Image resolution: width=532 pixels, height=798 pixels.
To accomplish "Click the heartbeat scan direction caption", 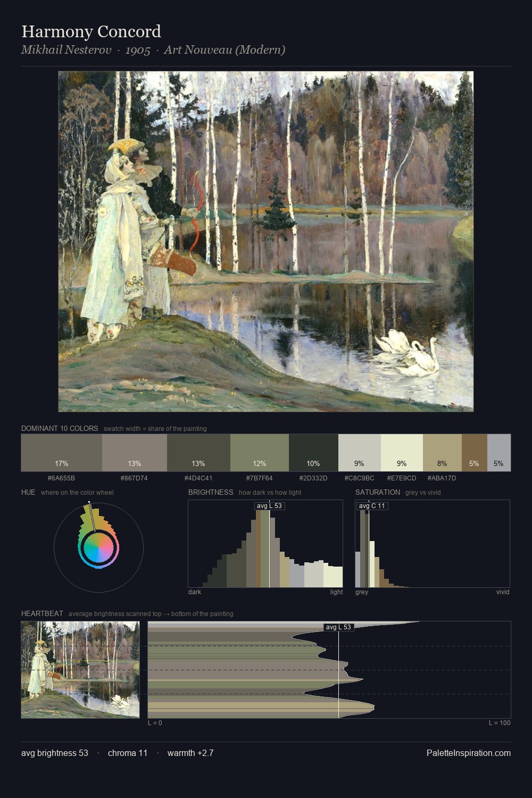I will (151, 614).
